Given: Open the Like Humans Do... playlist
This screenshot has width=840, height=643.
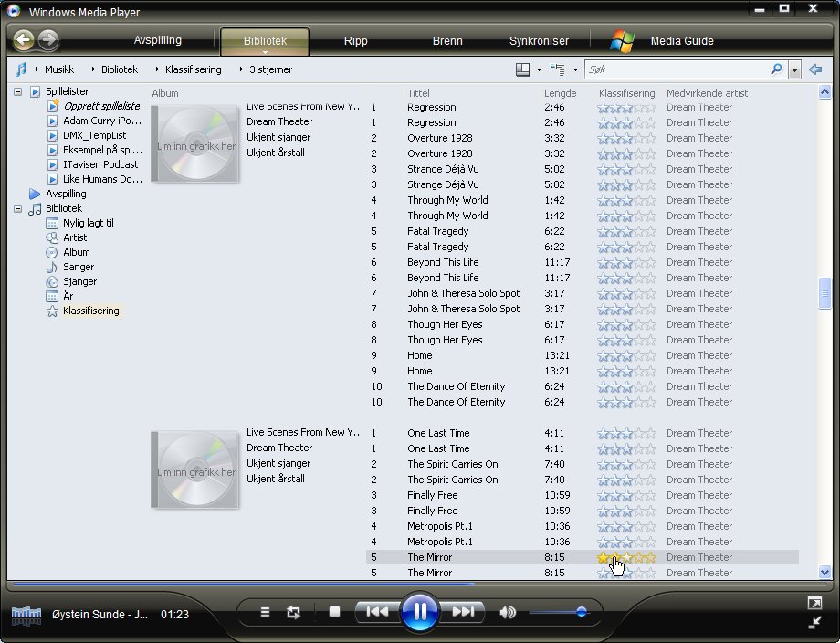Looking at the screenshot, I should click(x=102, y=179).
